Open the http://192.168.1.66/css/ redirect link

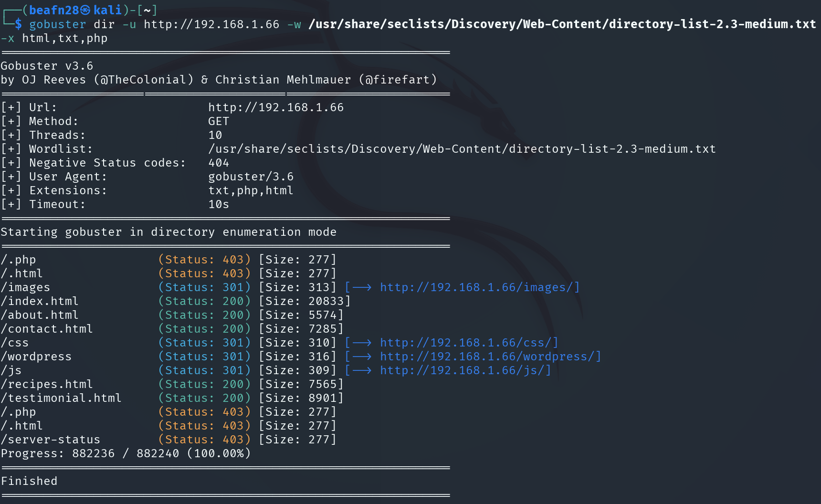click(466, 343)
